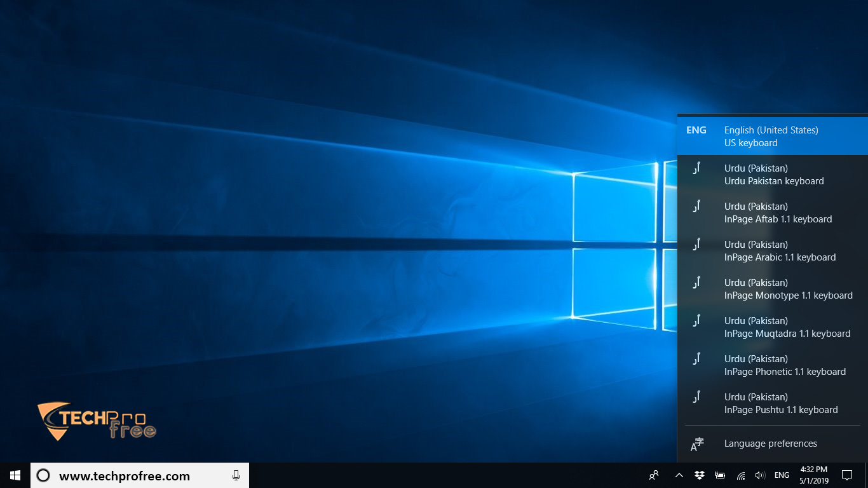Viewport: 868px width, 488px height.
Task: Open the Action Center notifications icon
Action: [847, 475]
